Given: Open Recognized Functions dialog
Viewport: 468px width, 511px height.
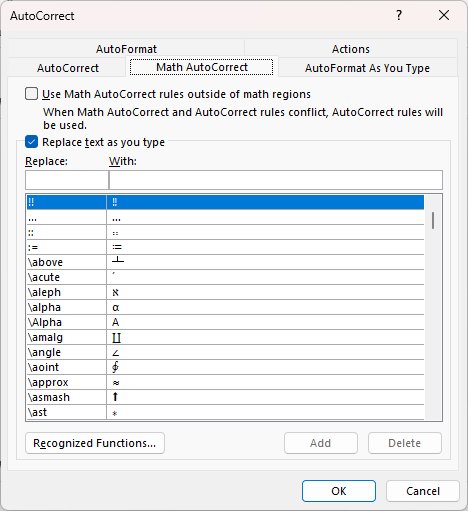Looking at the screenshot, I should pyautogui.click(x=95, y=443).
